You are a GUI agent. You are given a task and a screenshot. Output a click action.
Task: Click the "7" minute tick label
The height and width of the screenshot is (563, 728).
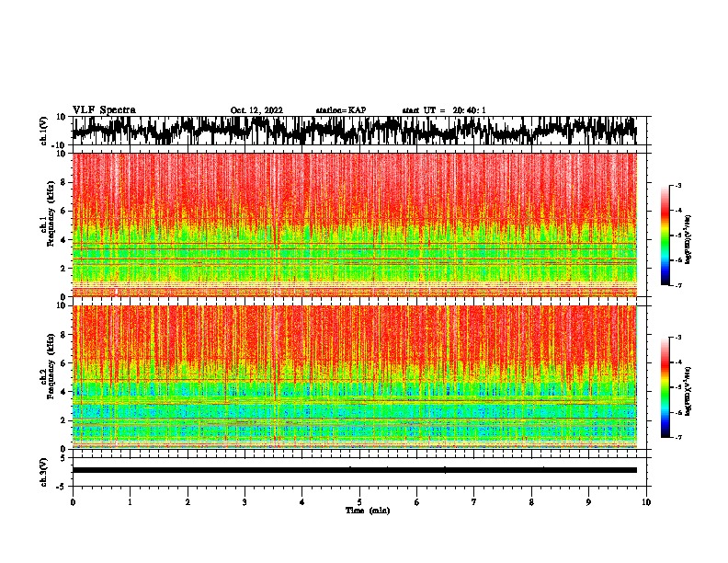pos(474,502)
